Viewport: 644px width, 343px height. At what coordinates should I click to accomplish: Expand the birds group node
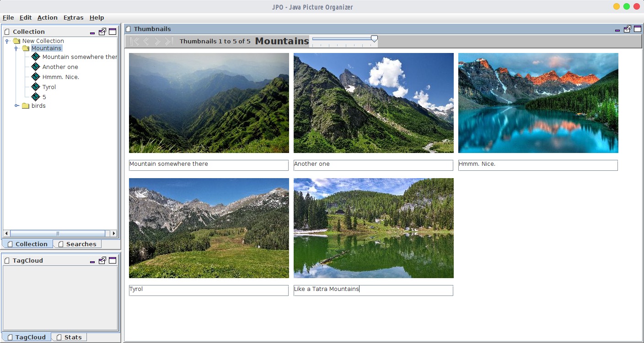(16, 106)
